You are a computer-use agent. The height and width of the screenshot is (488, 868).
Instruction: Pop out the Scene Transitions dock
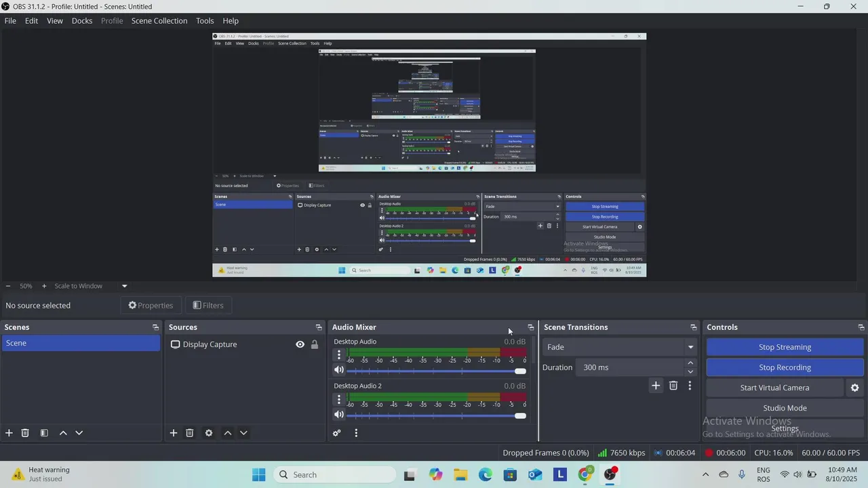coord(693,327)
